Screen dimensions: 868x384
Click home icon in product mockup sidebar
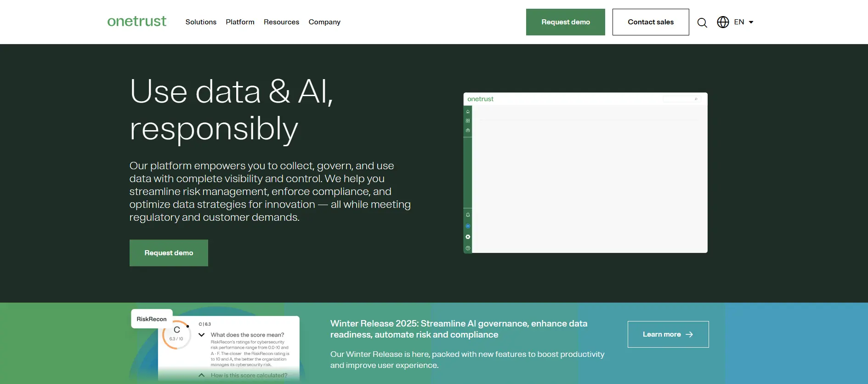[x=468, y=112]
